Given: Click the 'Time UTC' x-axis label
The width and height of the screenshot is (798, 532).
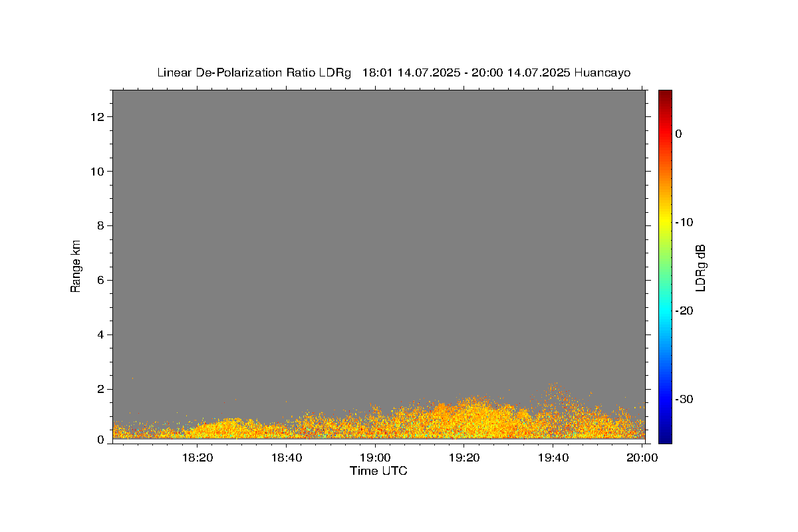Looking at the screenshot, I should (378, 471).
